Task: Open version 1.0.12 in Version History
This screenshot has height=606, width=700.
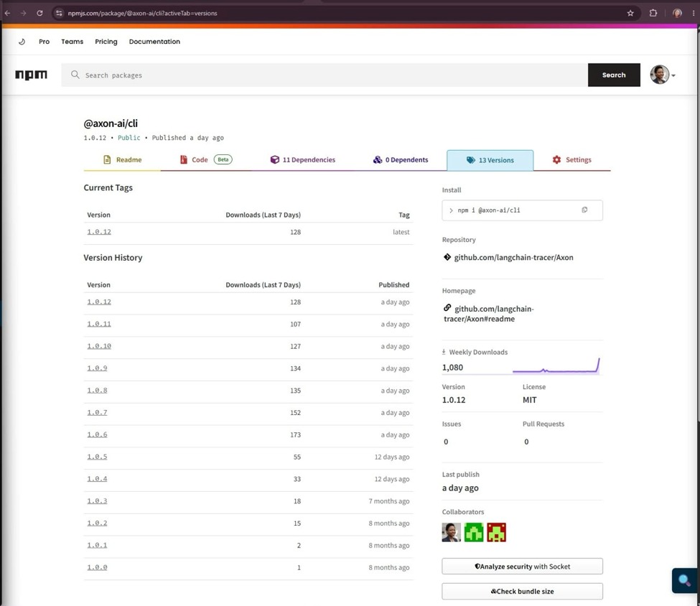Action: click(99, 302)
